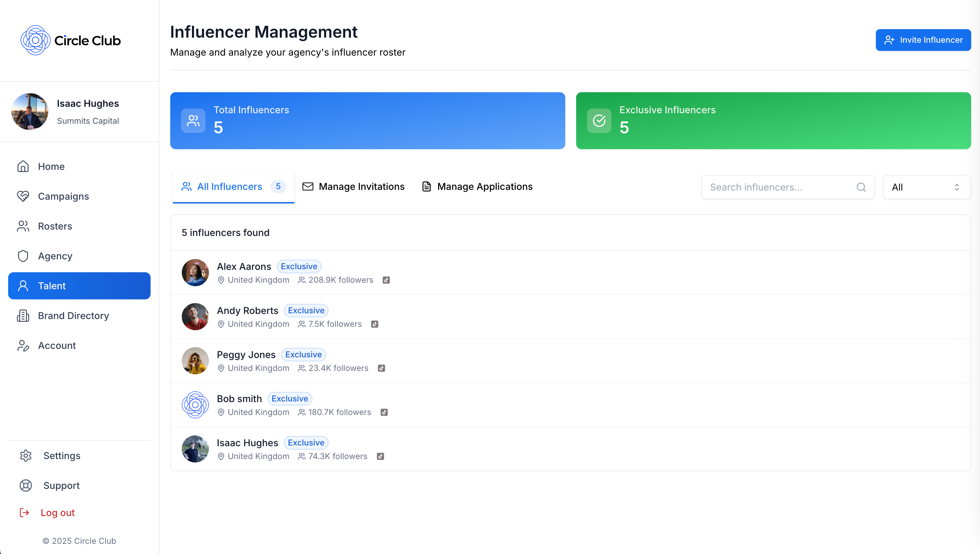Open the Support lifebuoy icon
Viewport: 980px width, 554px height.
(25, 486)
